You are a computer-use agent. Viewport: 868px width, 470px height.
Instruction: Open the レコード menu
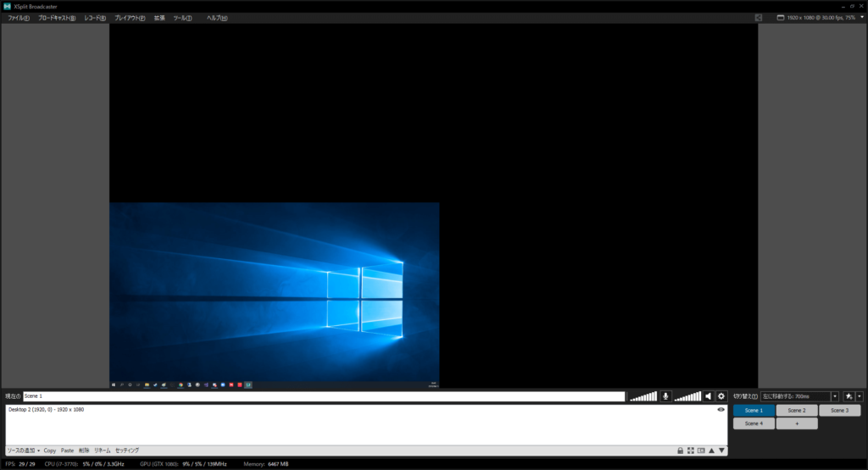click(x=95, y=18)
